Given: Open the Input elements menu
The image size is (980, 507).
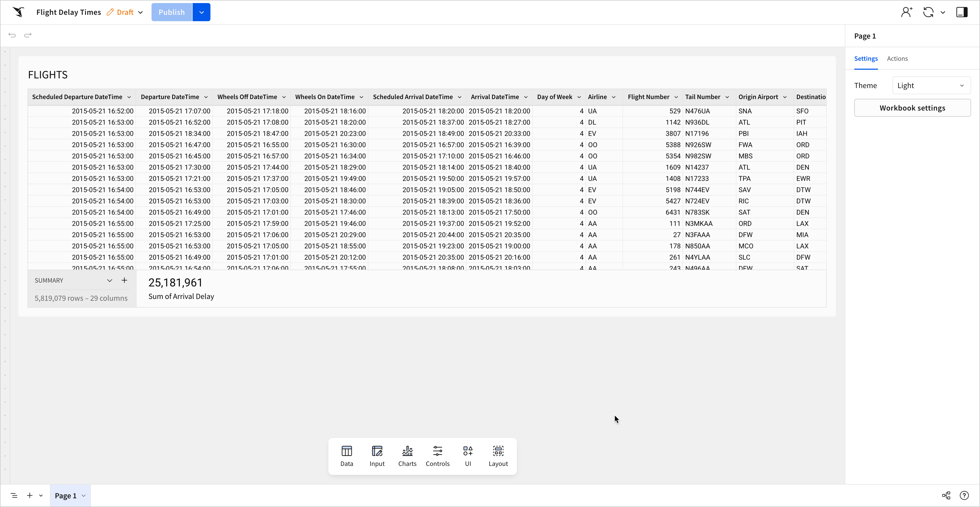Looking at the screenshot, I should tap(377, 456).
